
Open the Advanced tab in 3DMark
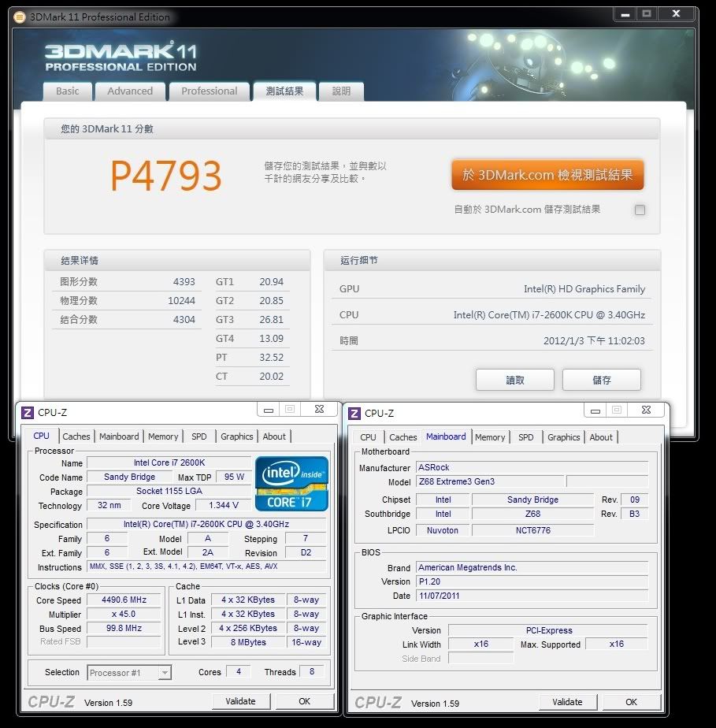pos(130,91)
